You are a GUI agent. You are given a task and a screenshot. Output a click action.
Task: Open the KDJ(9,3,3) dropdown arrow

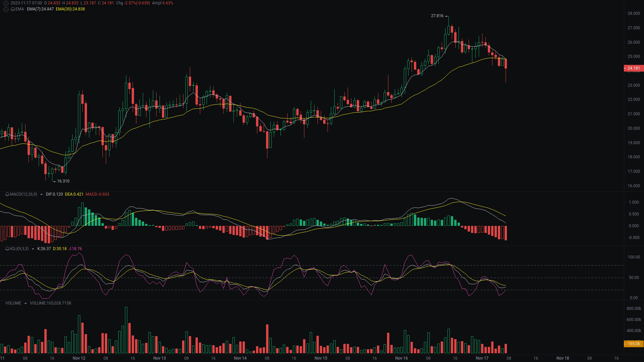(x=33, y=249)
